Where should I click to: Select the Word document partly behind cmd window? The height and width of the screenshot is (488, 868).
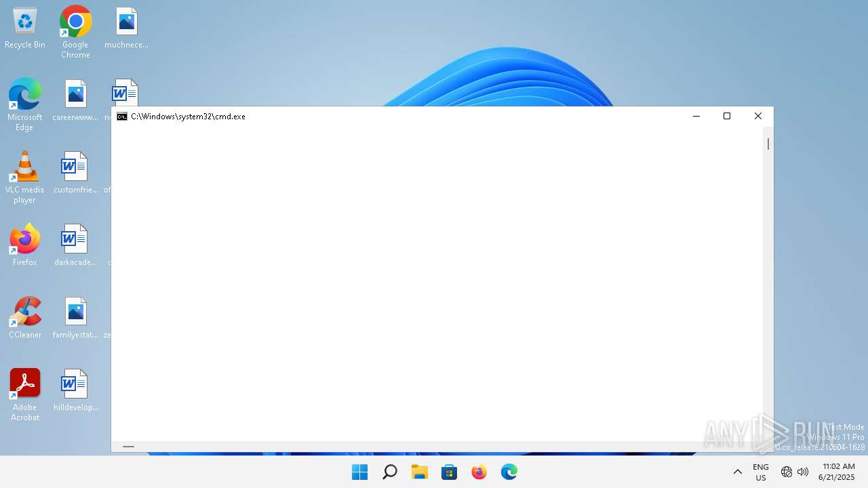125,93
